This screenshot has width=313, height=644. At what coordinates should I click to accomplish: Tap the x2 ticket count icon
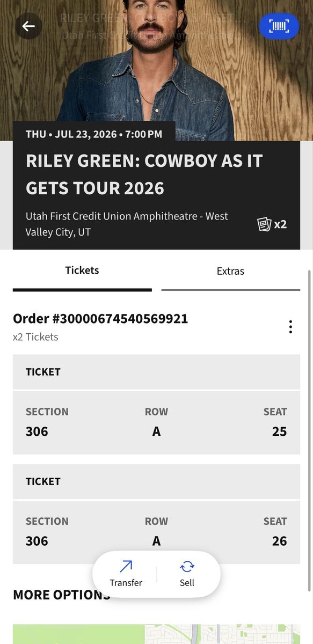coord(272,224)
